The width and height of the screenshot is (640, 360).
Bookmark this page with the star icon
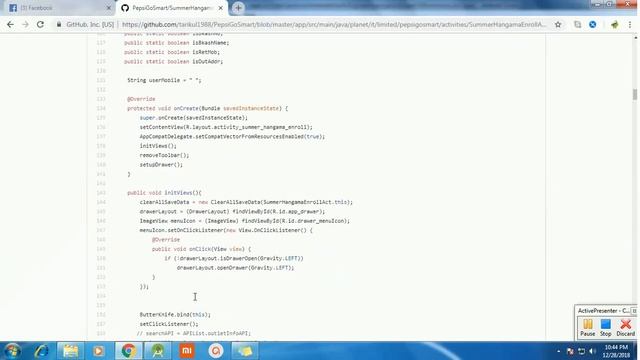point(558,24)
